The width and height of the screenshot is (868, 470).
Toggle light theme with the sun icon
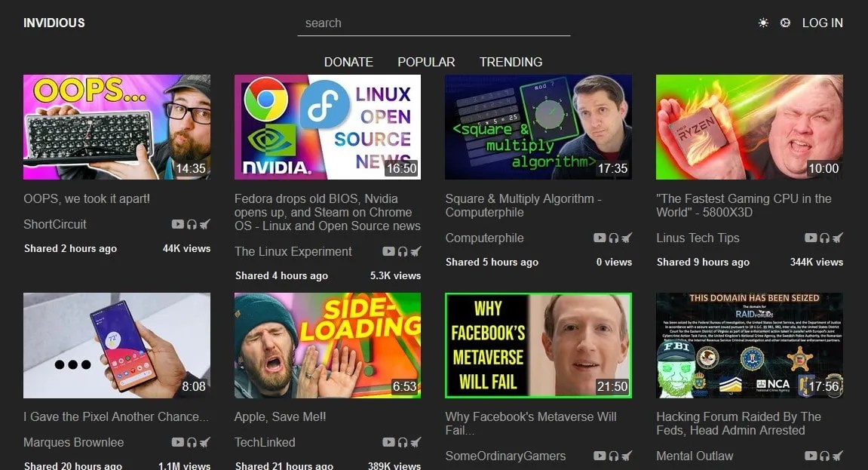(763, 23)
